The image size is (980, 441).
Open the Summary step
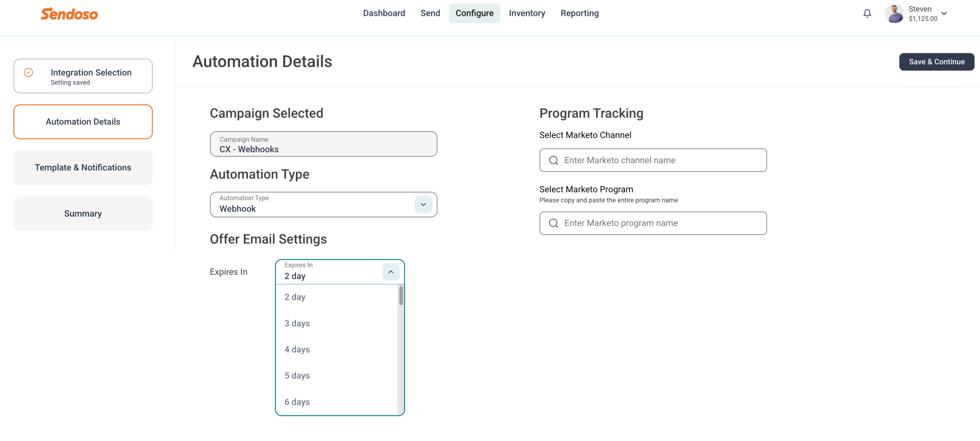[83, 214]
